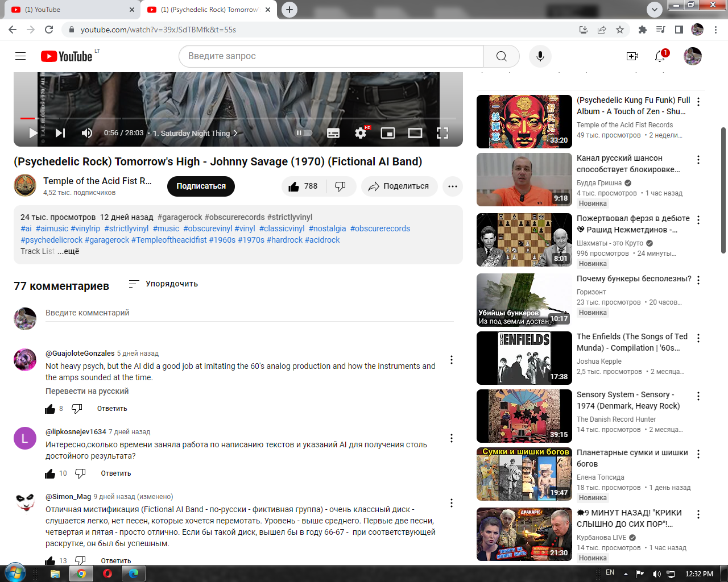Enter fullscreen mode in player
The width and height of the screenshot is (728, 582).
[x=442, y=133]
